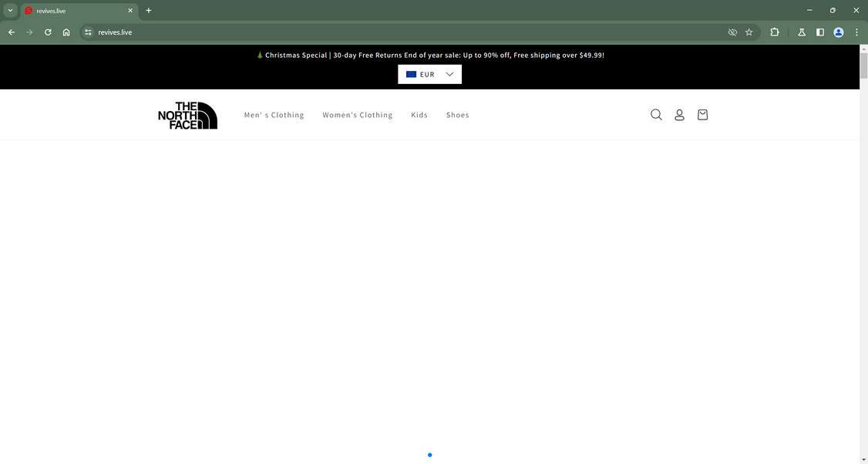Click the blue slideshow pagination dot
Image resolution: width=868 pixels, height=464 pixels.
pos(429,456)
